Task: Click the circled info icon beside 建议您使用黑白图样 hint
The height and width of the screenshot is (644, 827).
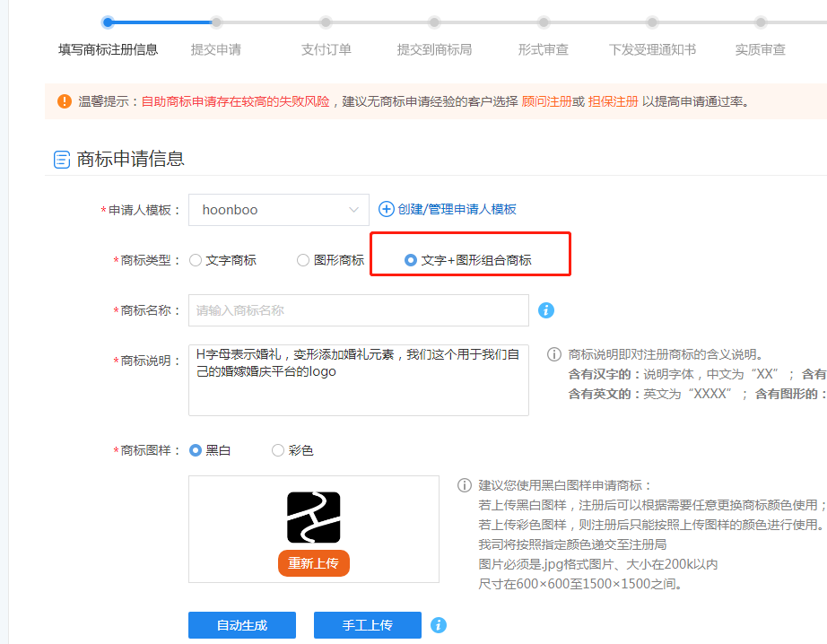Action: tap(464, 485)
